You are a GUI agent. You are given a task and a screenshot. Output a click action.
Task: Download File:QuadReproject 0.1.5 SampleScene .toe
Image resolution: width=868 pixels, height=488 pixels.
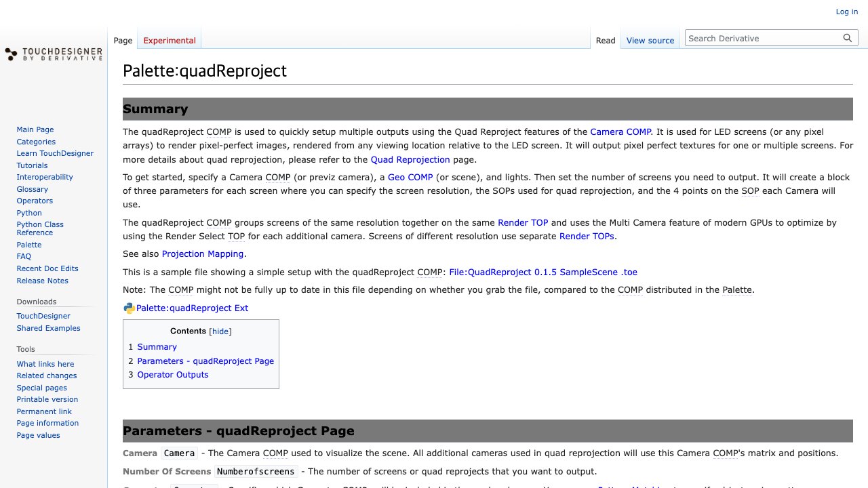tap(543, 272)
